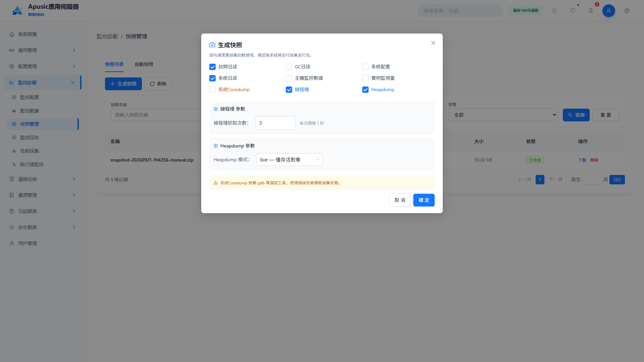Open 監控數據 in the sidebar
The image size is (644, 362).
pyautogui.click(x=43, y=111)
